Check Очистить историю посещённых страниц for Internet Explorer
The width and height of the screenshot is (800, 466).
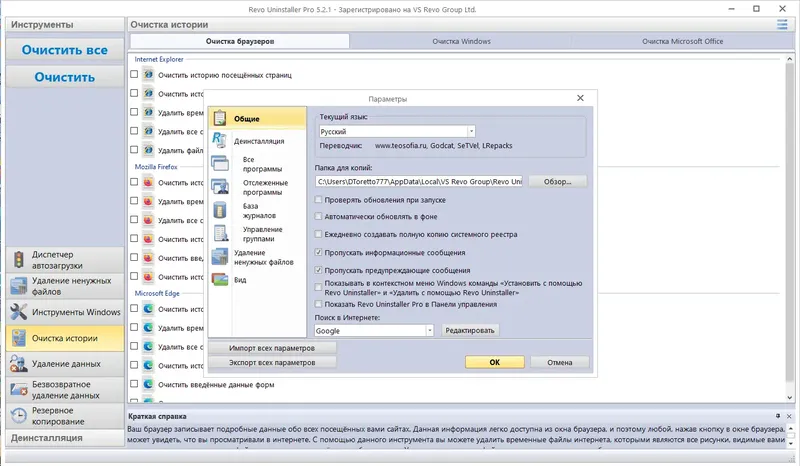134,75
